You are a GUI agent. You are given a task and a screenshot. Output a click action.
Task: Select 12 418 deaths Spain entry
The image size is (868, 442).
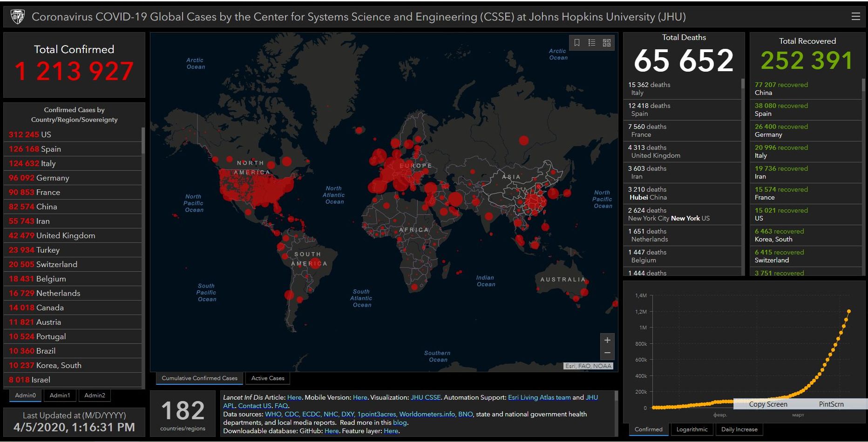682,109
